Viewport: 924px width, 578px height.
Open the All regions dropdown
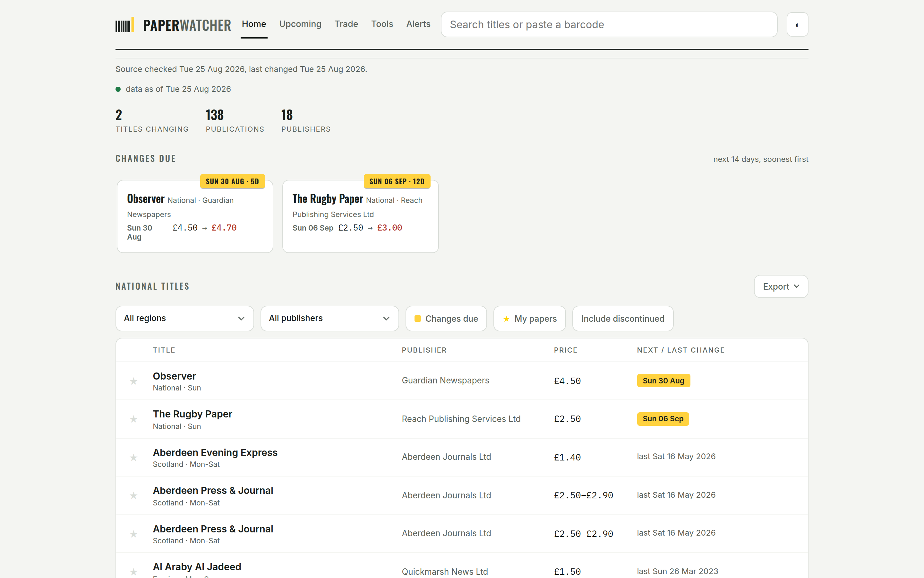tap(185, 319)
